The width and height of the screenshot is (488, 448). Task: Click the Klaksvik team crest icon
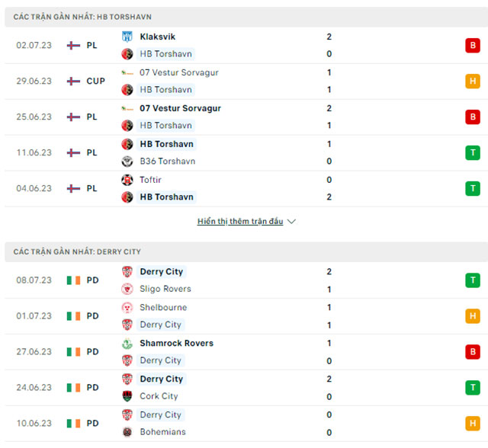click(127, 37)
